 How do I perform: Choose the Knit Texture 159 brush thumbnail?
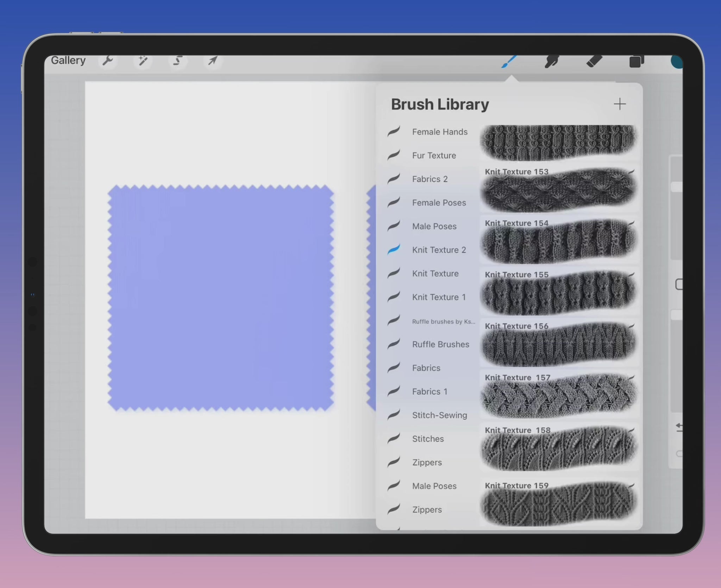point(560,503)
